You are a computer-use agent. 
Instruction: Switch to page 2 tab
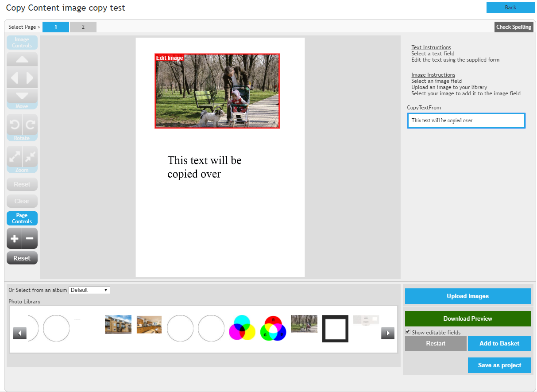pyautogui.click(x=83, y=27)
